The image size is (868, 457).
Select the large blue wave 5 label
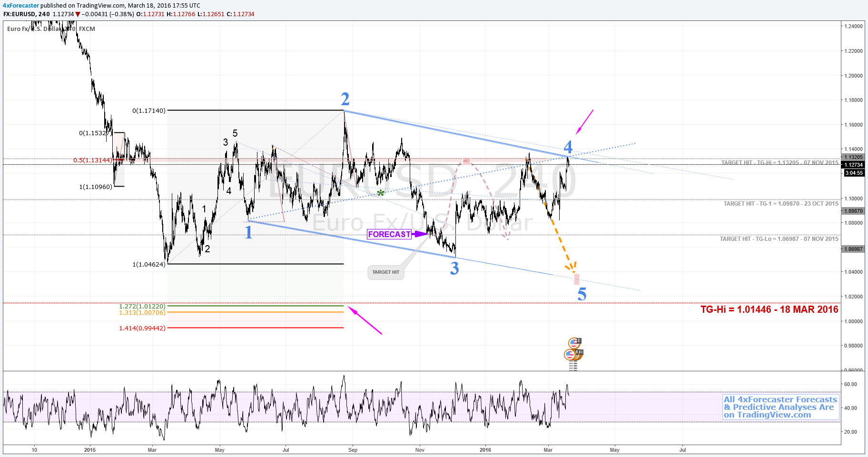582,294
